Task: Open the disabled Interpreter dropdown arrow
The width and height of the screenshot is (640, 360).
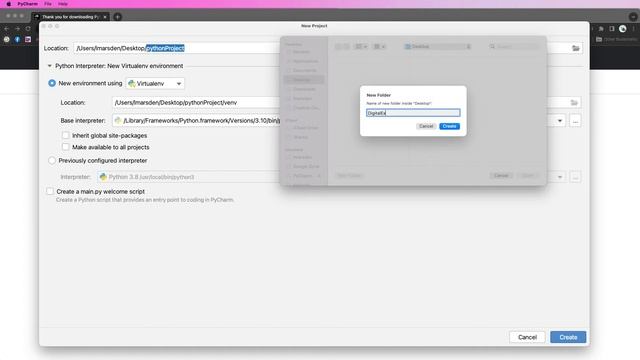Action: [x=560, y=177]
